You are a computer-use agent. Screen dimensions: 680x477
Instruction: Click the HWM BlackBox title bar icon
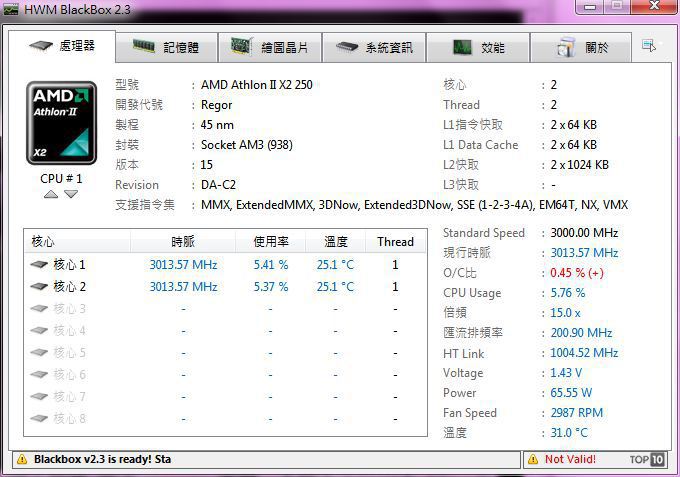coord(10,9)
